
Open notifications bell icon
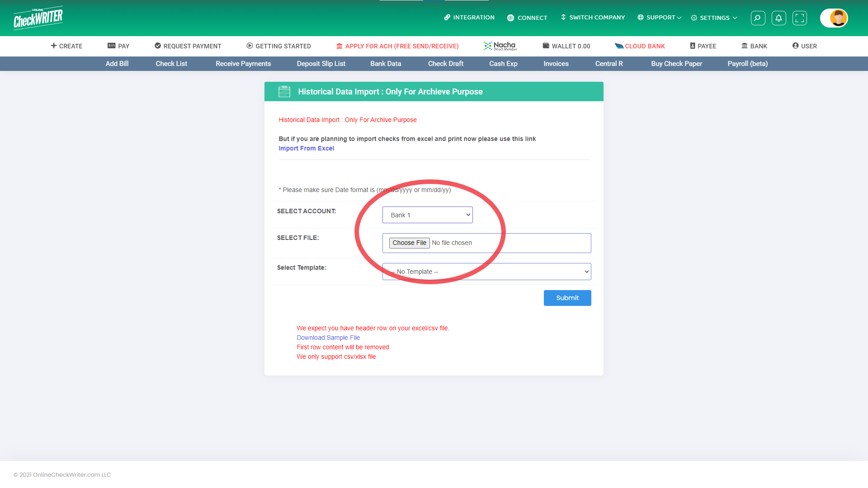click(x=778, y=18)
